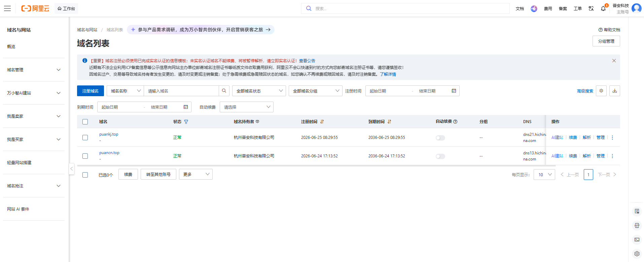Open the right-side feedback form icon

tap(637, 211)
